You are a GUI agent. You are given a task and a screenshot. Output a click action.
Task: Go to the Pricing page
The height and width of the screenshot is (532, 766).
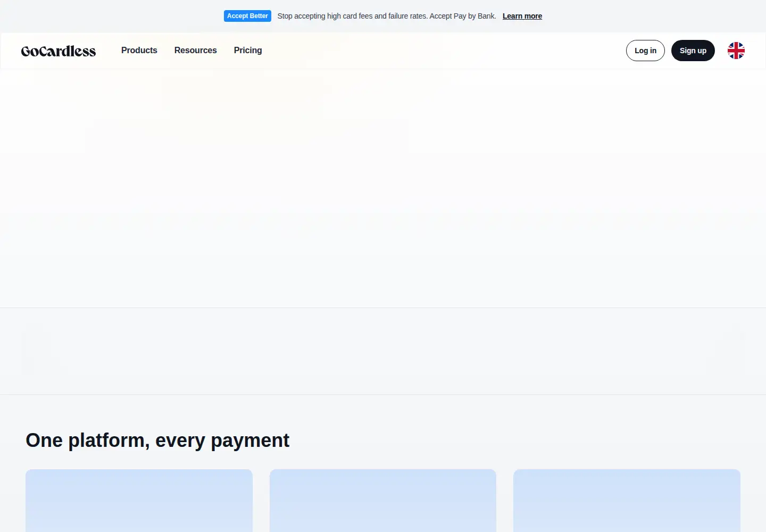(x=248, y=51)
